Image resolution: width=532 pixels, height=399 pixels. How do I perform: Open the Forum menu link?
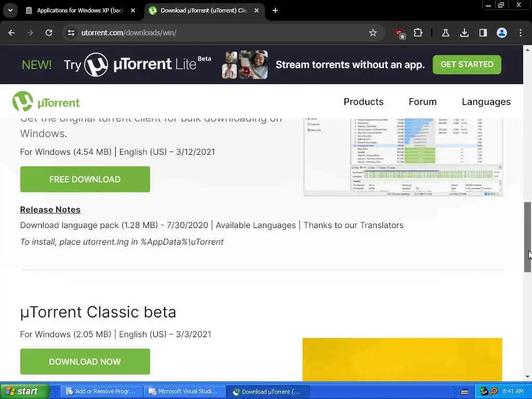[422, 102]
